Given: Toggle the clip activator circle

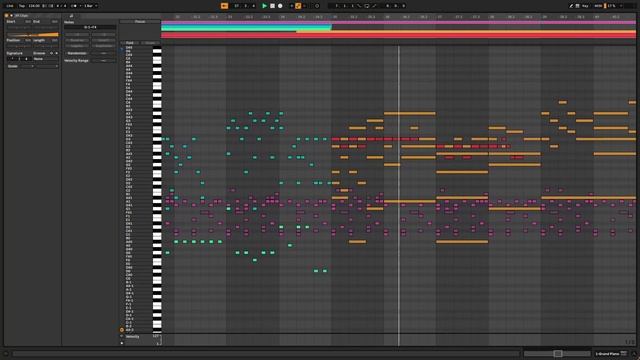Looking at the screenshot, I should click(7, 16).
